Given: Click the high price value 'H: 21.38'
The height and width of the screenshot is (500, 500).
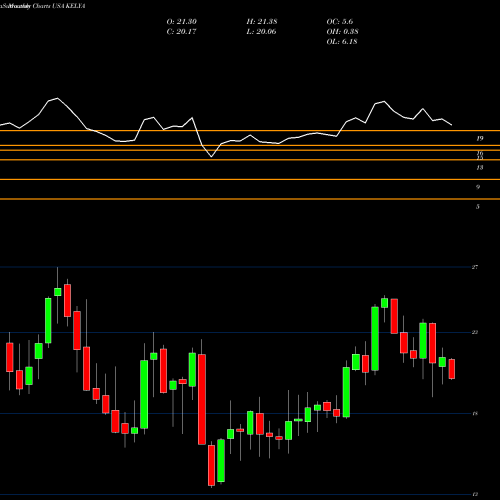Looking at the screenshot, I should click(262, 22).
